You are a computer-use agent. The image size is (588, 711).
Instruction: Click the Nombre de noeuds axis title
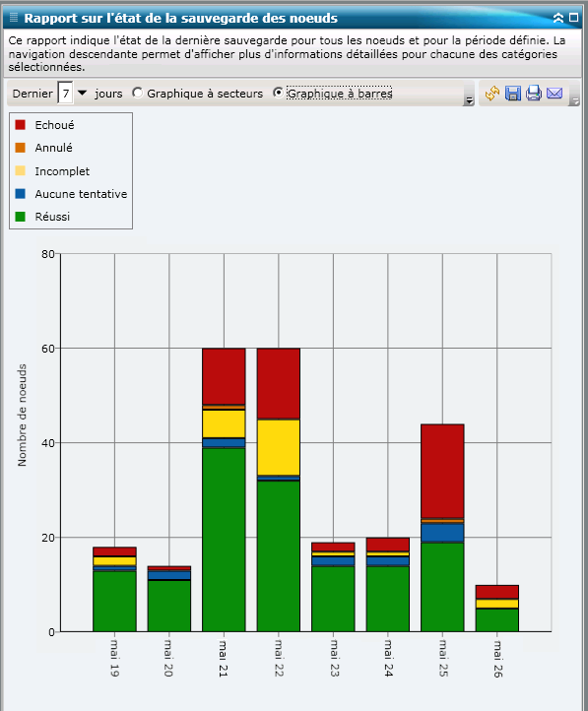[x=22, y=415]
